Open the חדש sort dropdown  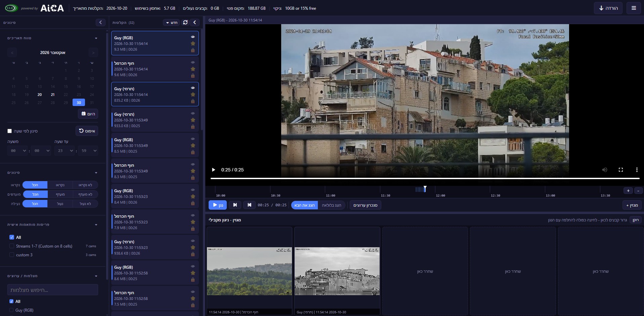coord(172,22)
